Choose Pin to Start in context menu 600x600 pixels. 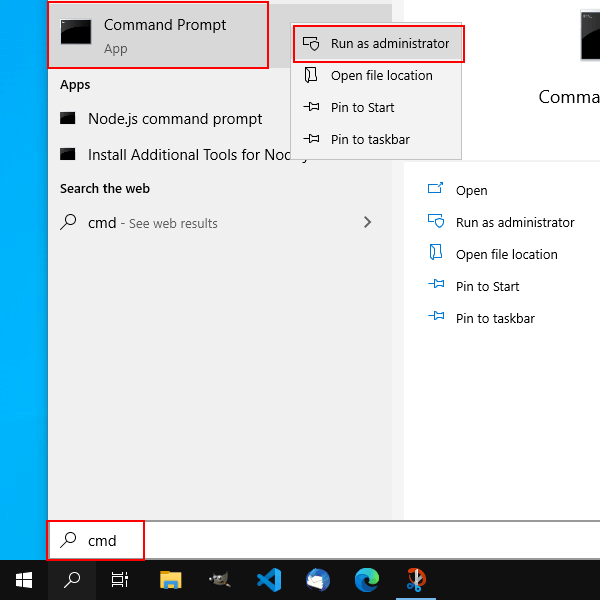[377, 108]
